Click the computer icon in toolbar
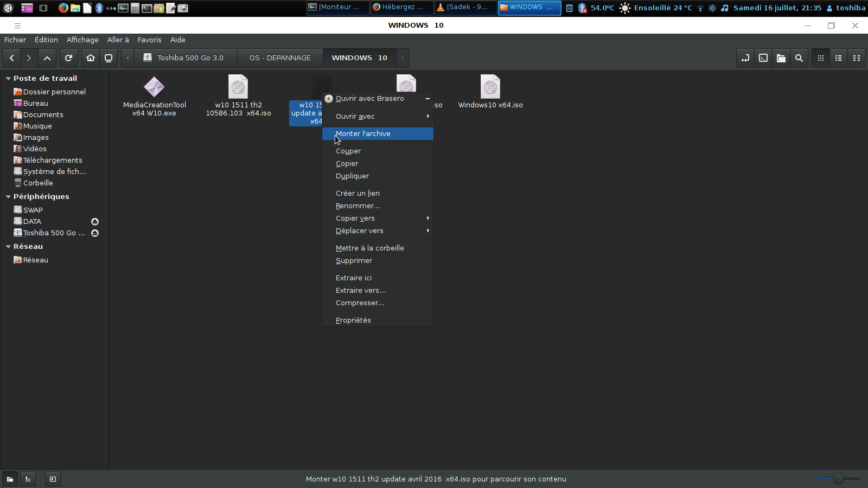This screenshot has height=488, width=868. tap(108, 58)
